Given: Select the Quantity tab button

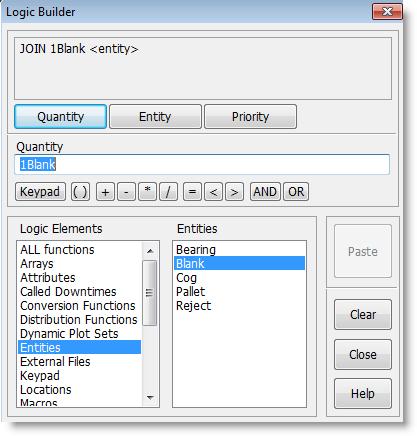Looking at the screenshot, I should pos(61,117).
